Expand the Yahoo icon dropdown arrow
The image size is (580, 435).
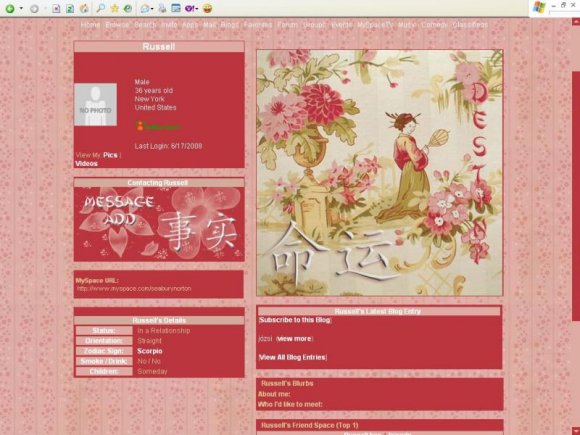point(197,9)
